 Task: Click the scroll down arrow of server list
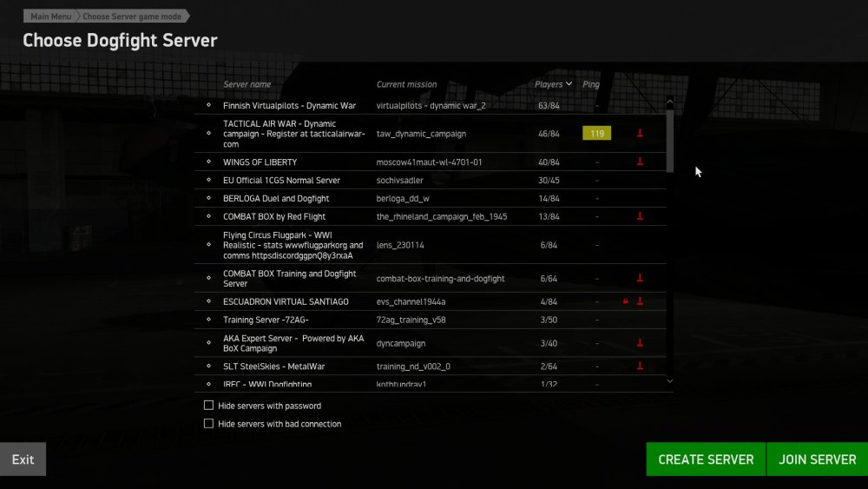click(x=670, y=381)
